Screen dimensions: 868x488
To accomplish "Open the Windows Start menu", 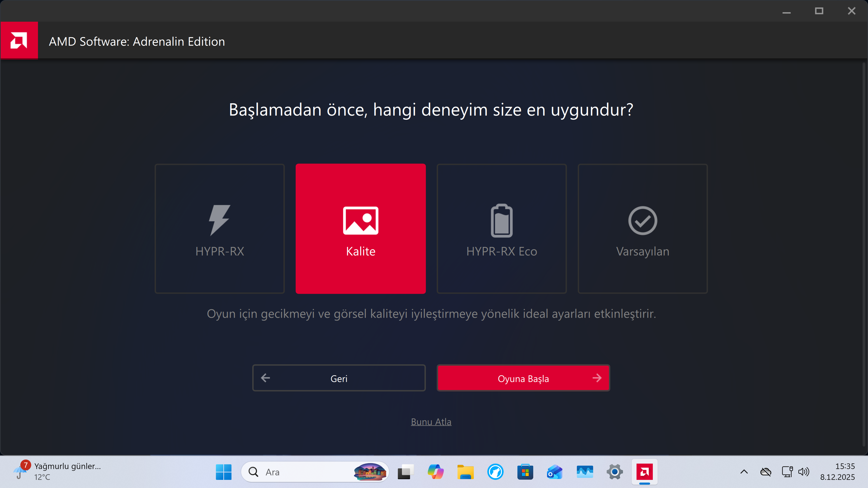I will (224, 472).
